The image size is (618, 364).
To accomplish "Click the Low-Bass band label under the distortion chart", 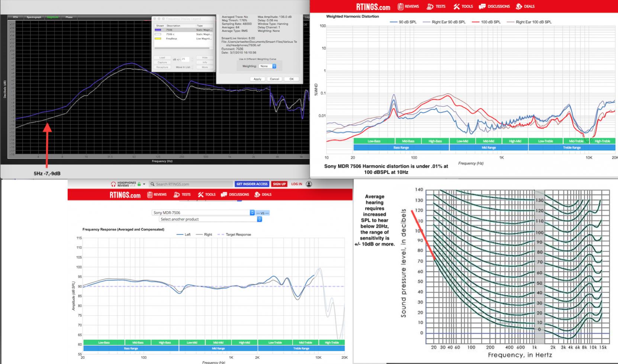I will click(374, 141).
